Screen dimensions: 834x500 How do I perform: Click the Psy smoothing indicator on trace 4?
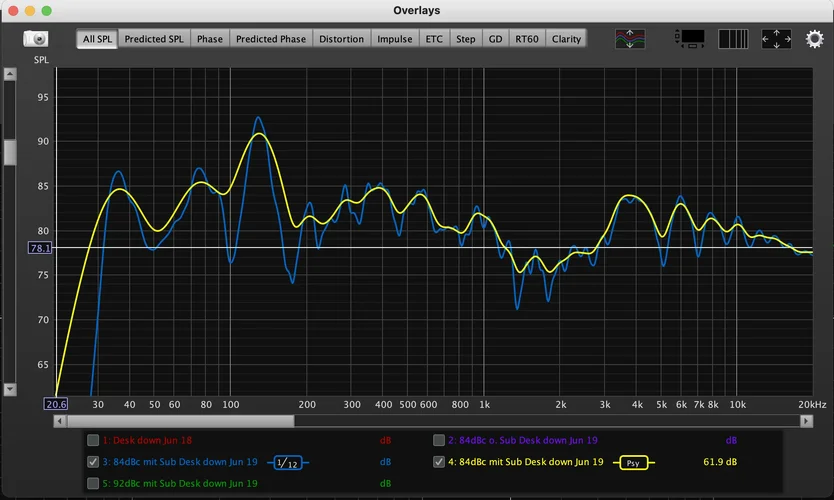coord(632,462)
